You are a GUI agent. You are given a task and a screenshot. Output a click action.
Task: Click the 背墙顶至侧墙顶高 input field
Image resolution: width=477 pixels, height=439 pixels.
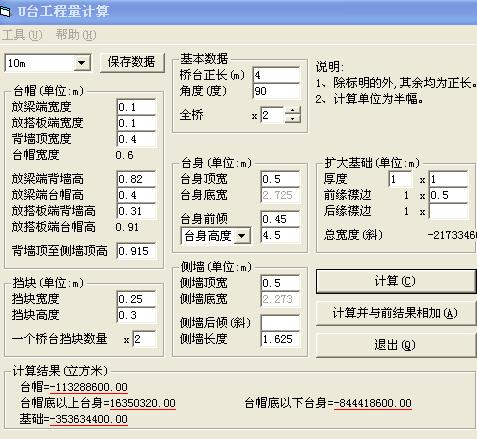click(136, 251)
